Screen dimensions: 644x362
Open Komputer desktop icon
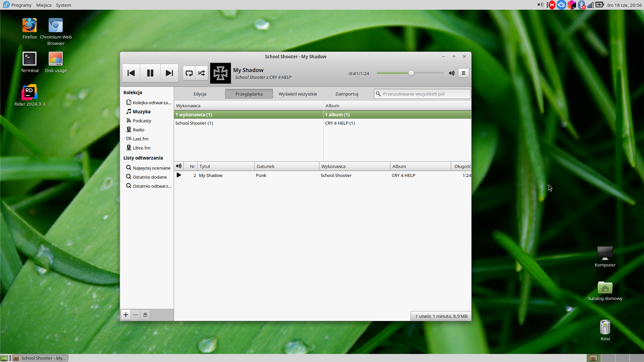605,256
